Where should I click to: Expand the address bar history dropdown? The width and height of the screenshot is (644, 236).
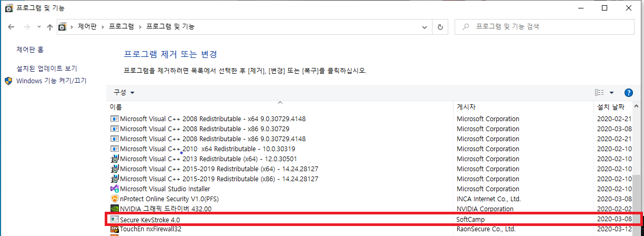pyautogui.click(x=424, y=26)
